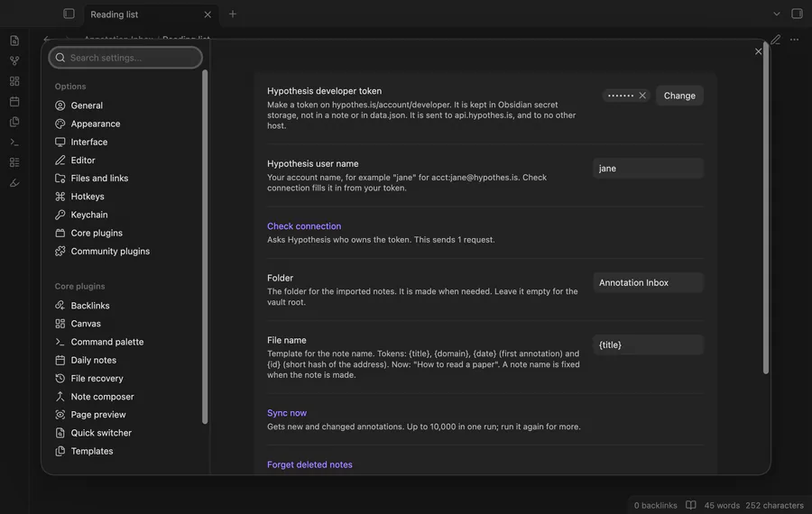Click the Community plugins puzzle icon
The height and width of the screenshot is (514, 812).
(60, 251)
